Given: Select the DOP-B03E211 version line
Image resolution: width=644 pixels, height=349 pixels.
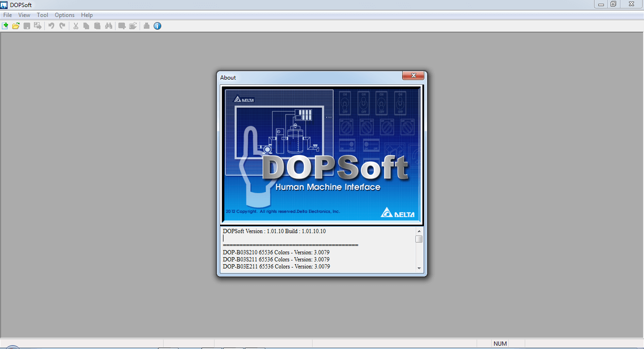Looking at the screenshot, I should point(276,267).
